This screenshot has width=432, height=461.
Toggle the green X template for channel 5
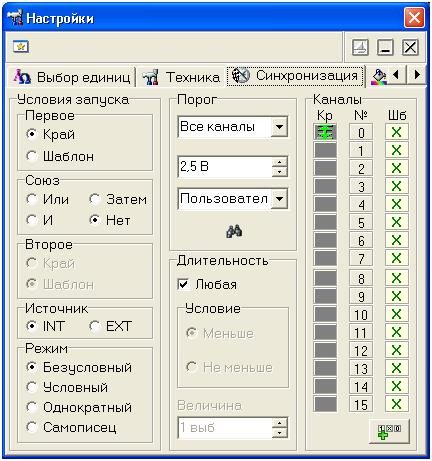[x=396, y=222]
